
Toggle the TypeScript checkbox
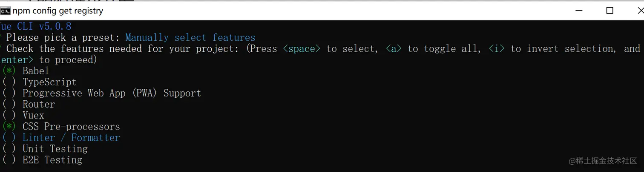click(x=9, y=82)
